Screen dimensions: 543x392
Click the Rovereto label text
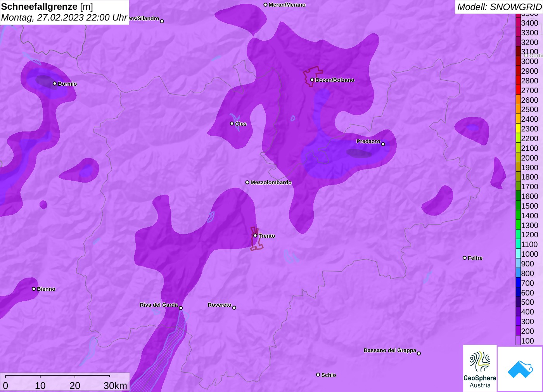click(220, 305)
